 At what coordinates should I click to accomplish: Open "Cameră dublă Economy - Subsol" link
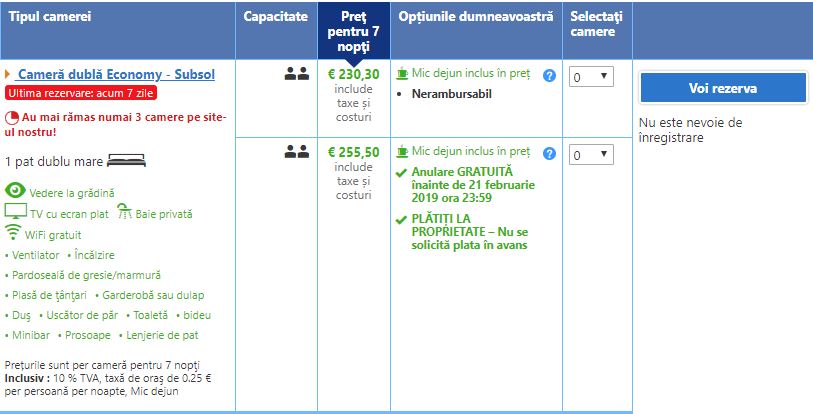coord(116,74)
